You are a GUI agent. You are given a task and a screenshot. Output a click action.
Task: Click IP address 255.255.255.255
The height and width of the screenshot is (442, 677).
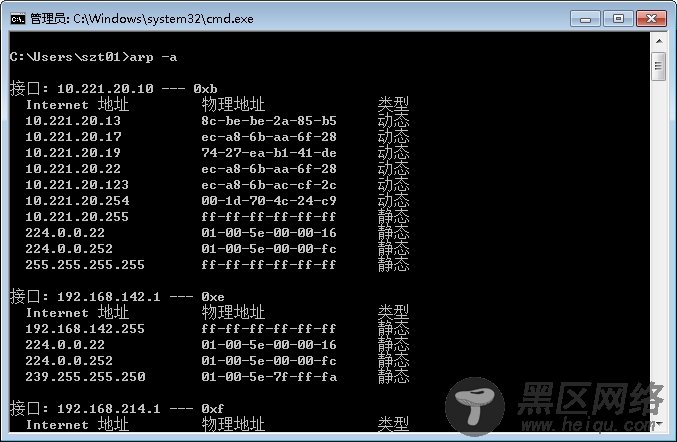point(85,264)
